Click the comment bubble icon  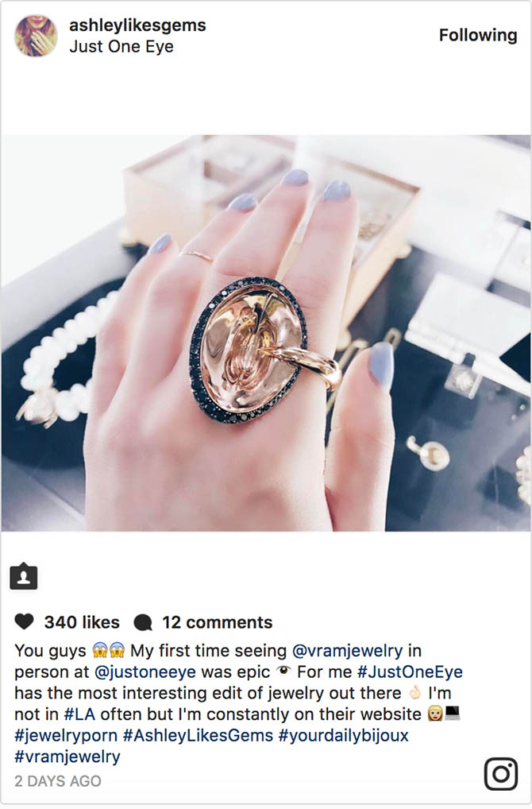pos(143,623)
